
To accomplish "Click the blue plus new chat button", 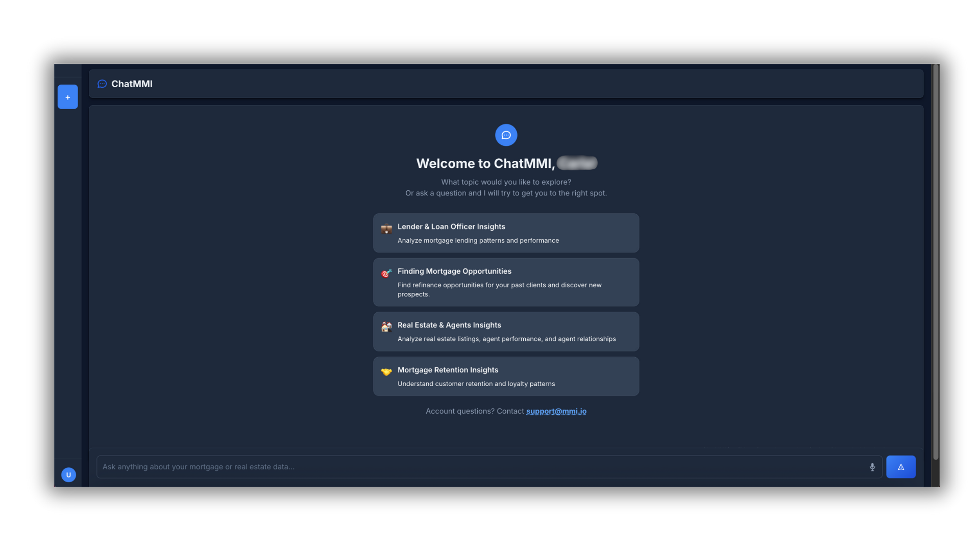I will [x=67, y=97].
